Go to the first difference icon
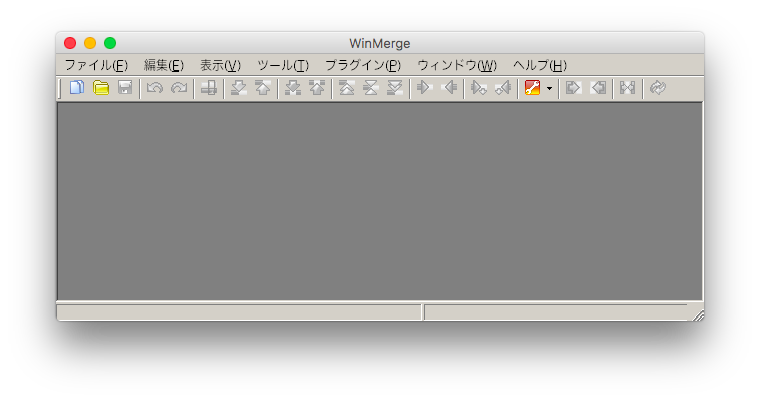Image resolution: width=760 pixels, height=401 pixels. 347,88
